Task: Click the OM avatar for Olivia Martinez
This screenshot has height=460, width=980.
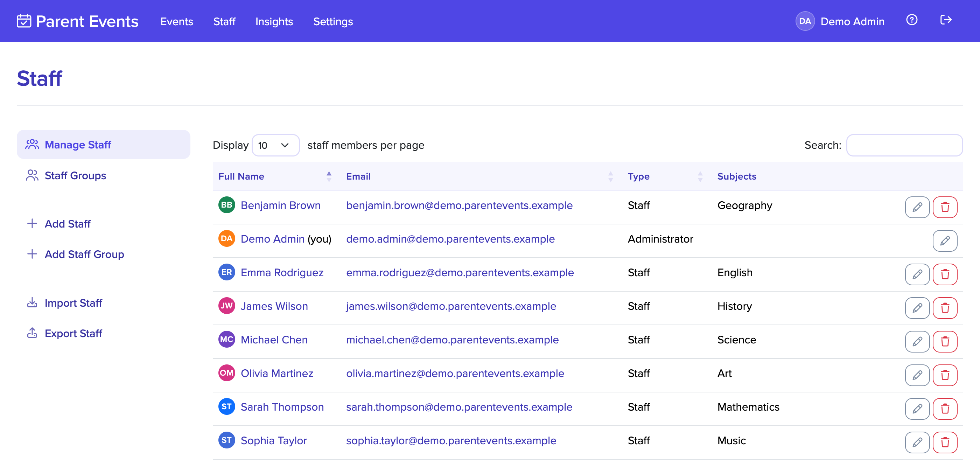Action: [226, 373]
